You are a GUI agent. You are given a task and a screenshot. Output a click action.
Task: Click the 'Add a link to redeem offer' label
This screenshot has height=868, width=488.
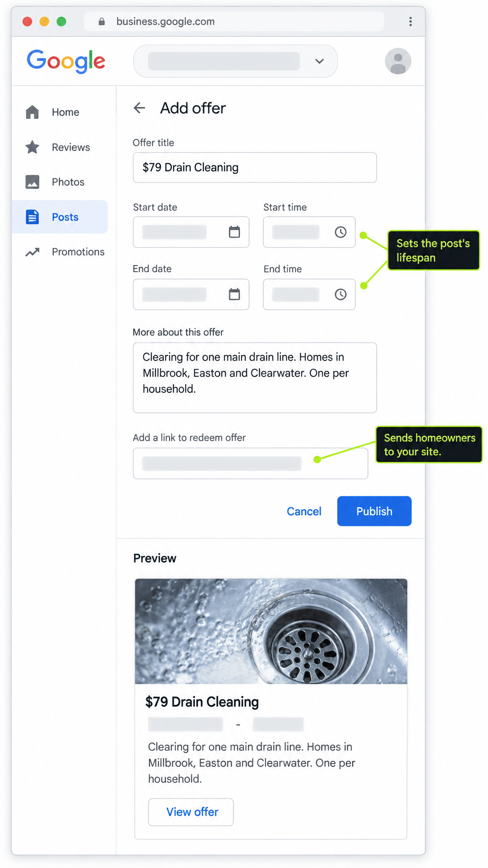[189, 438]
